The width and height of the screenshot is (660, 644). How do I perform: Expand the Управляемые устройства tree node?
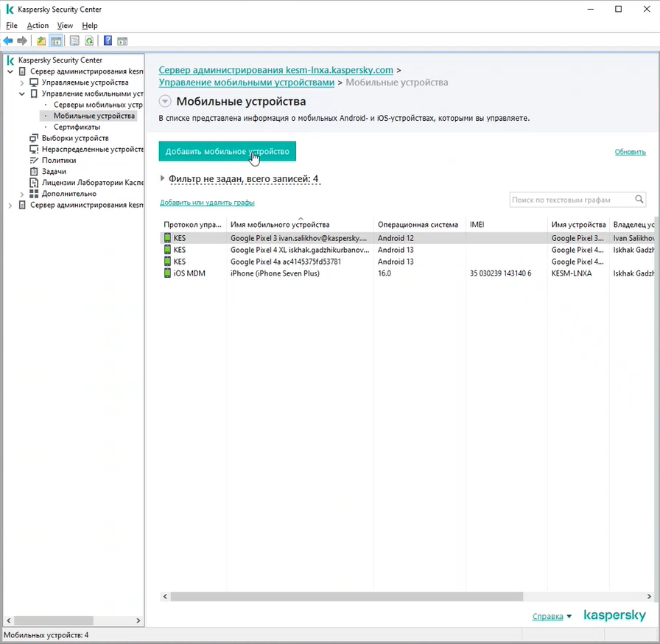coord(22,83)
